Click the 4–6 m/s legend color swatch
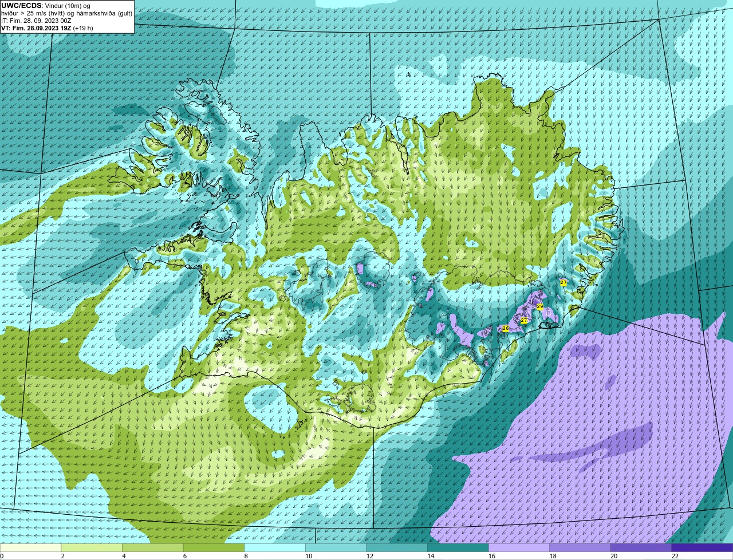 click(152, 547)
